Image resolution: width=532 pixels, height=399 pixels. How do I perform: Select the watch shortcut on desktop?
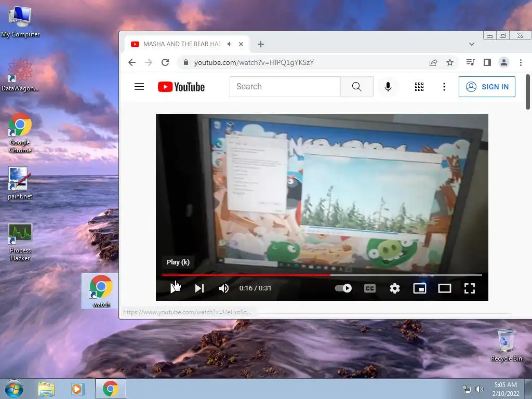click(x=101, y=291)
